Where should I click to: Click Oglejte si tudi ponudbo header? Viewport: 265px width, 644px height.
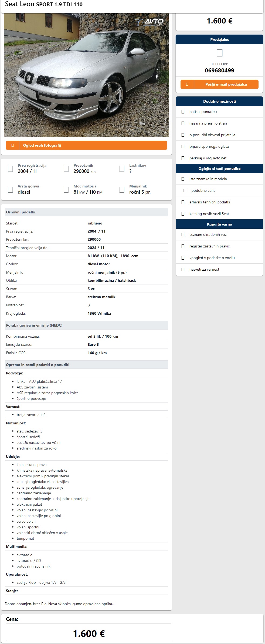(x=219, y=169)
